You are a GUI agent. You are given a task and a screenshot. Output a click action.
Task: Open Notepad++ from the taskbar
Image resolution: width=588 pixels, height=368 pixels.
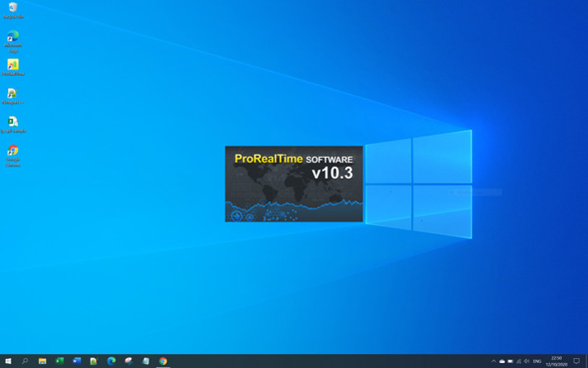[94, 361]
